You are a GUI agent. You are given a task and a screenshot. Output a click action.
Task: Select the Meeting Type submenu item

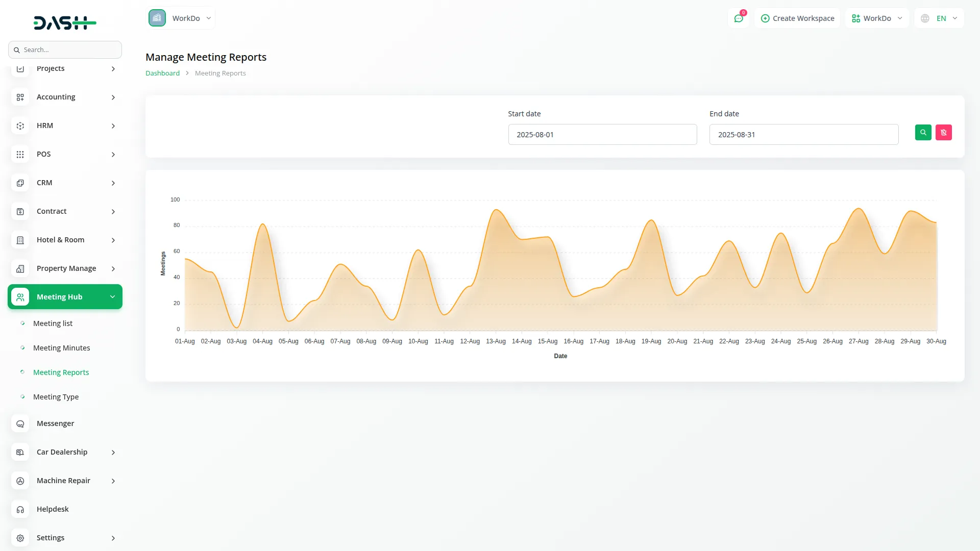[56, 397]
